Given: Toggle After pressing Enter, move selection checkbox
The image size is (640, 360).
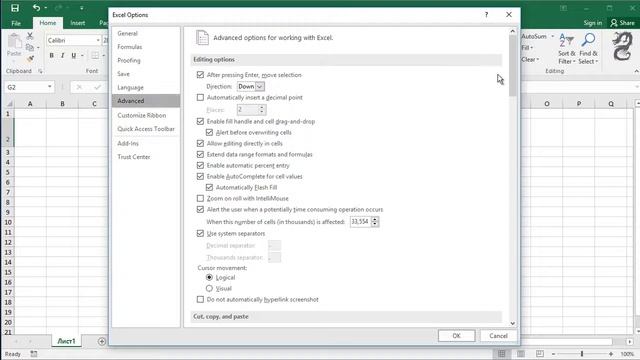Looking at the screenshot, I should pyautogui.click(x=200, y=75).
